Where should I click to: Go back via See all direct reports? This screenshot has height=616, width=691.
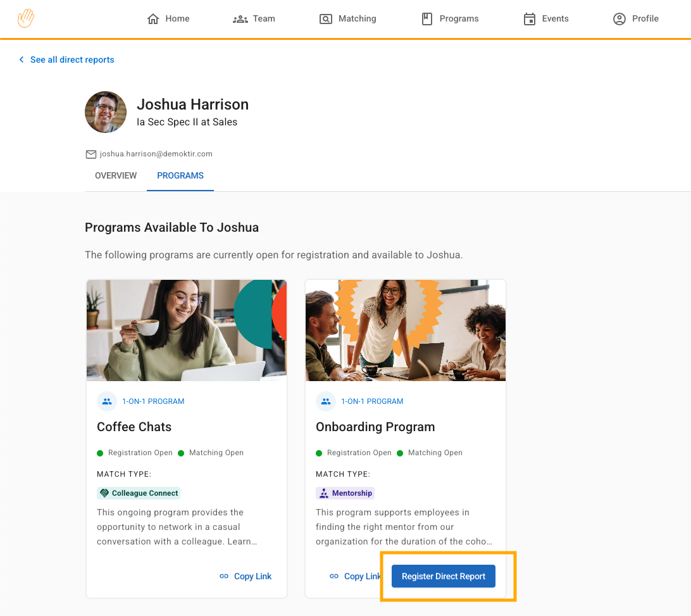(72, 60)
